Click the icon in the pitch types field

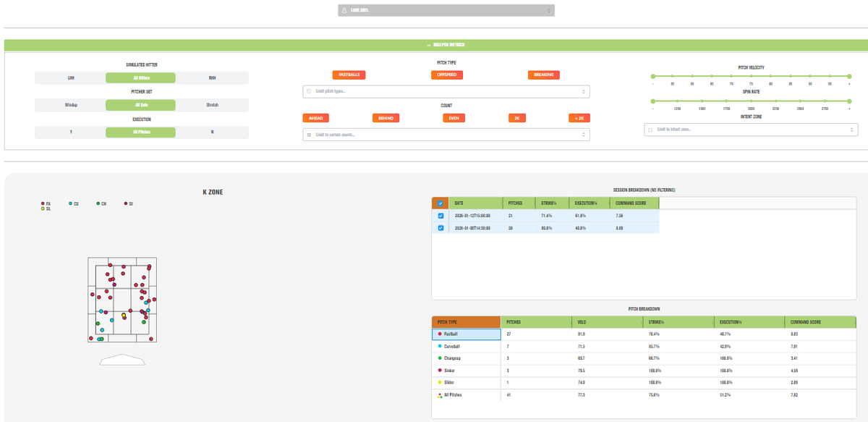pos(309,91)
